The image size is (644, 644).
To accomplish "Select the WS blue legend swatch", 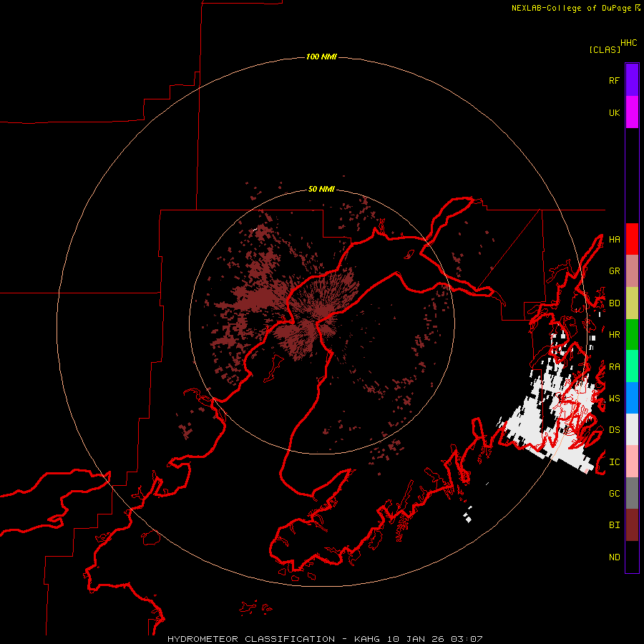I will 632,398.
